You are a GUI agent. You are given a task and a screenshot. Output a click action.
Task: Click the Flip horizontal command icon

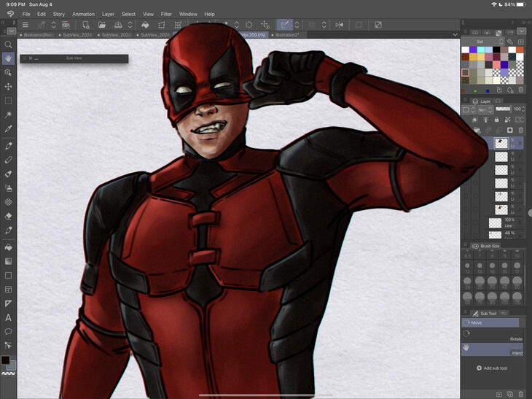tap(339, 25)
